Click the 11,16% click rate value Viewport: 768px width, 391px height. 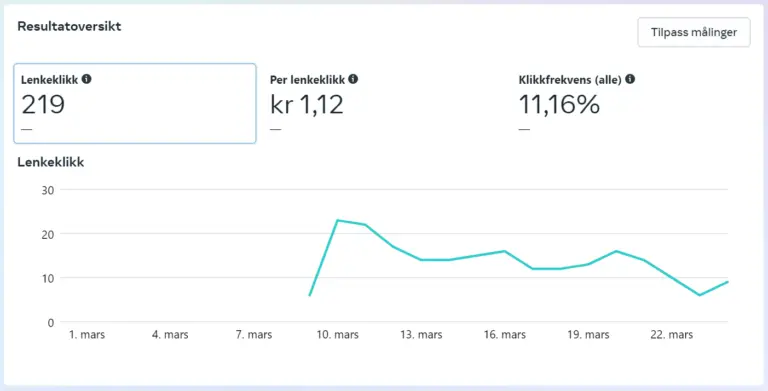coord(559,104)
